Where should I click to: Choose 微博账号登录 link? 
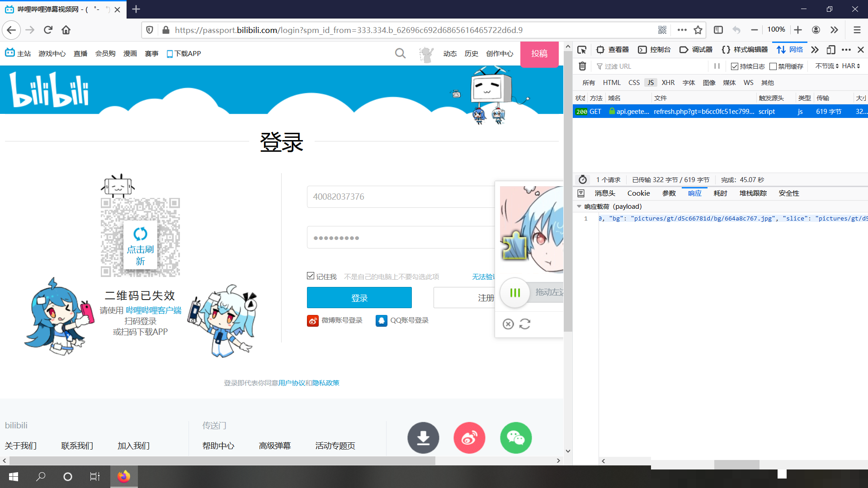[x=335, y=320]
